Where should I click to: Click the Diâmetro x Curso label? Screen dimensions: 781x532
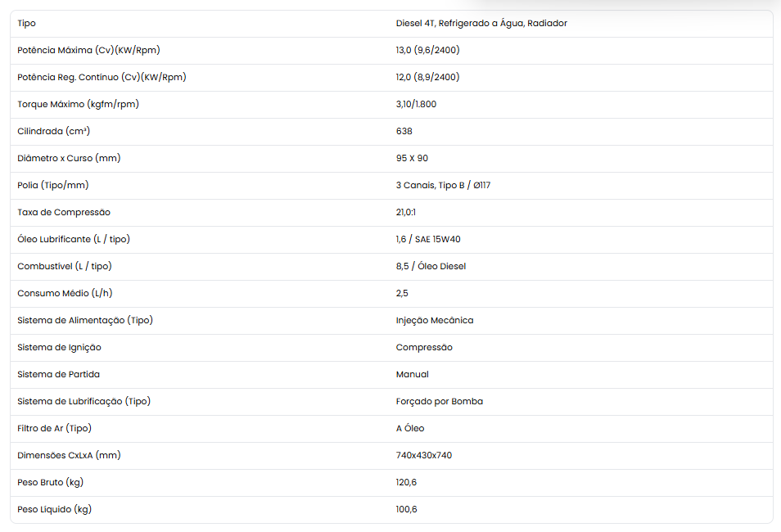point(69,159)
